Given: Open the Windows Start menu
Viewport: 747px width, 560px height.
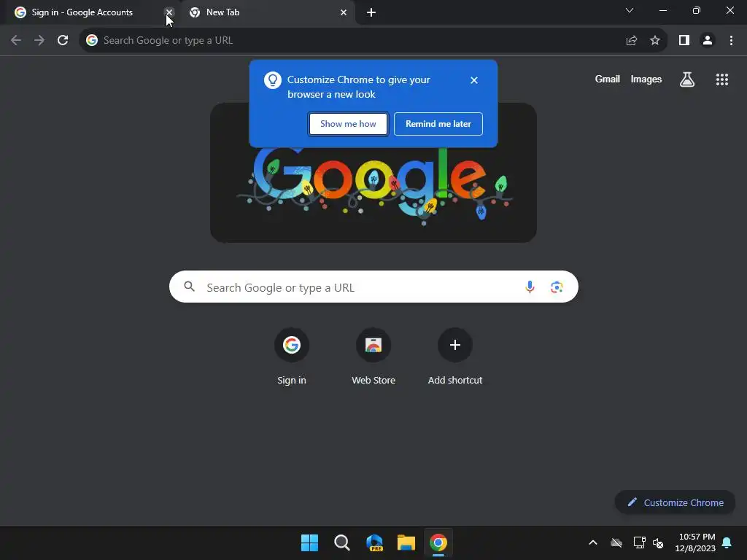Looking at the screenshot, I should point(309,542).
